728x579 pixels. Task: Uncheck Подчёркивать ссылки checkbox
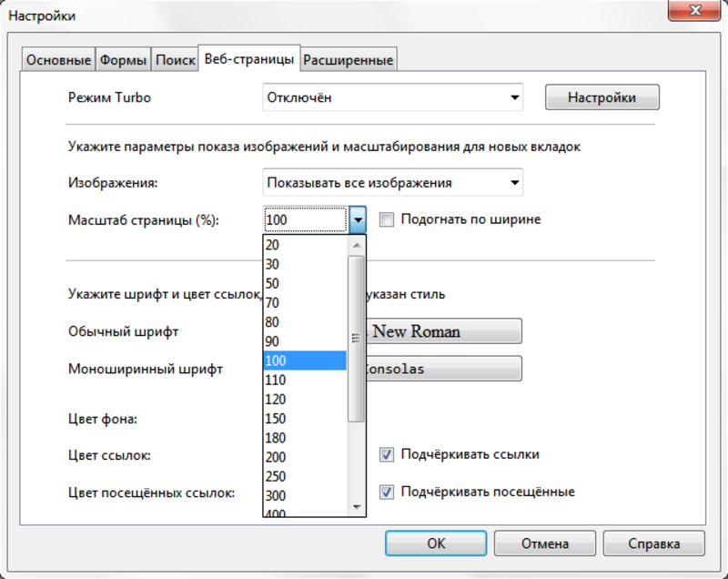point(386,454)
